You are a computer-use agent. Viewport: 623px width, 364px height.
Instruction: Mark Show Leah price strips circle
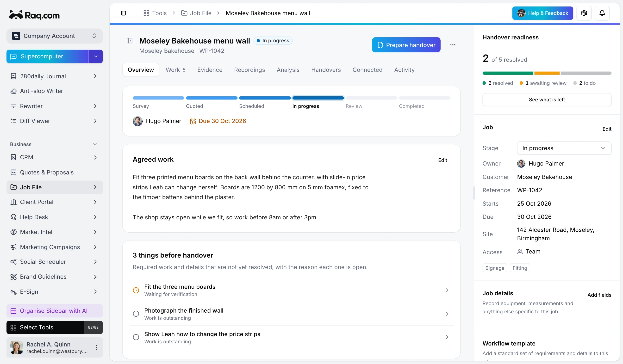pos(136,337)
